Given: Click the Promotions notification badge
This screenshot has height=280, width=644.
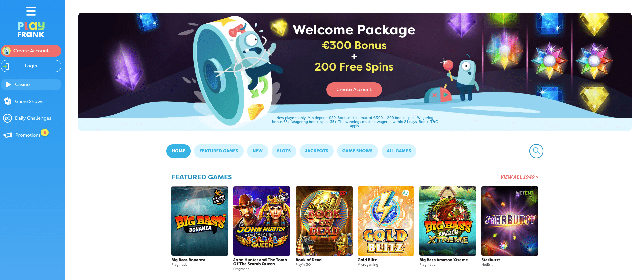Looking at the screenshot, I should coord(45,133).
